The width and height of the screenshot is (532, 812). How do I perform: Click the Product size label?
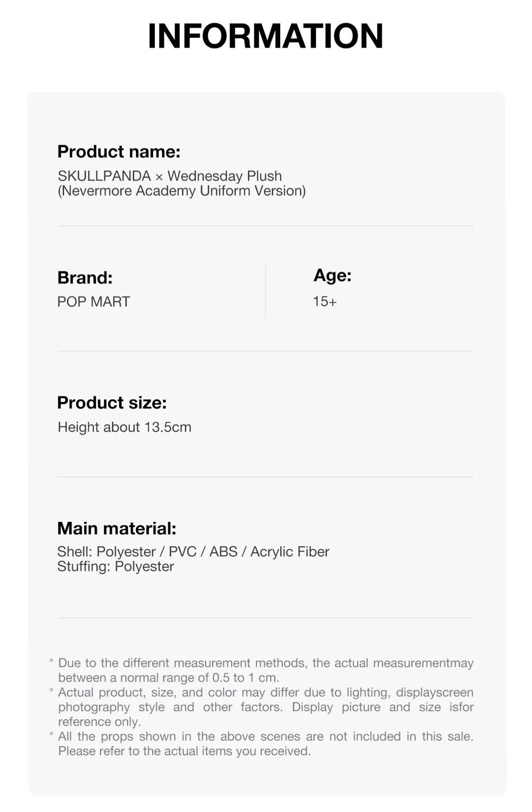(112, 402)
